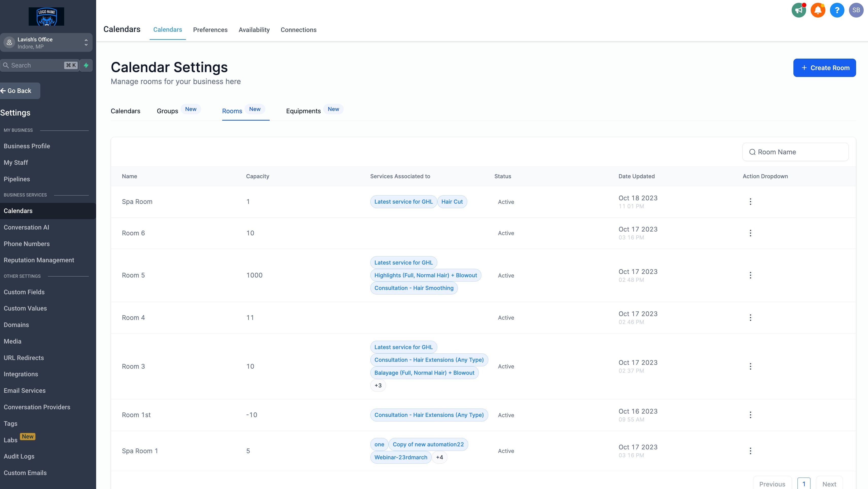
Task: Click the green lightning quick actions icon
Action: click(x=86, y=66)
